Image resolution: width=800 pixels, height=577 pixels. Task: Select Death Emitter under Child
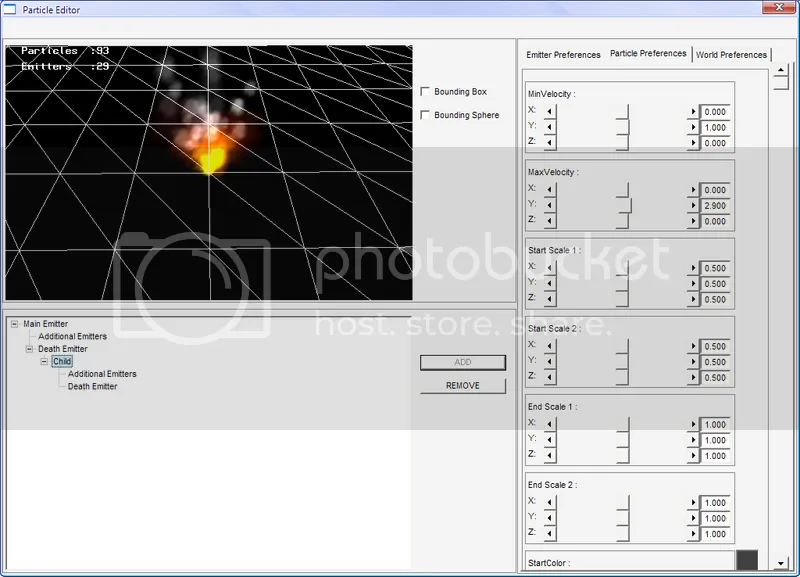pyautogui.click(x=92, y=386)
